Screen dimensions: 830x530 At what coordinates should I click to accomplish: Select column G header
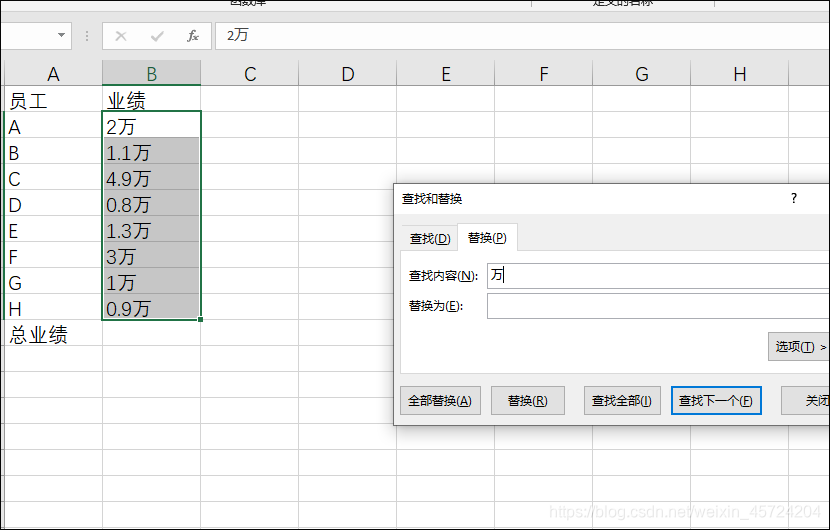click(x=642, y=73)
